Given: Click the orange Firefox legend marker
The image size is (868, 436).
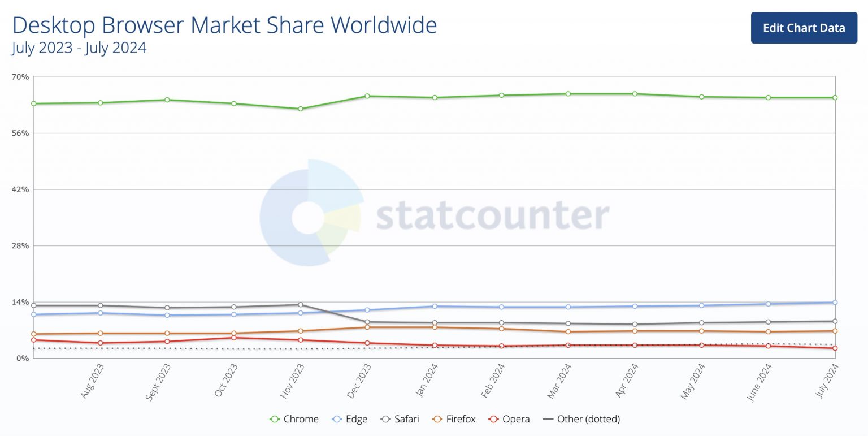Looking at the screenshot, I should [x=437, y=419].
